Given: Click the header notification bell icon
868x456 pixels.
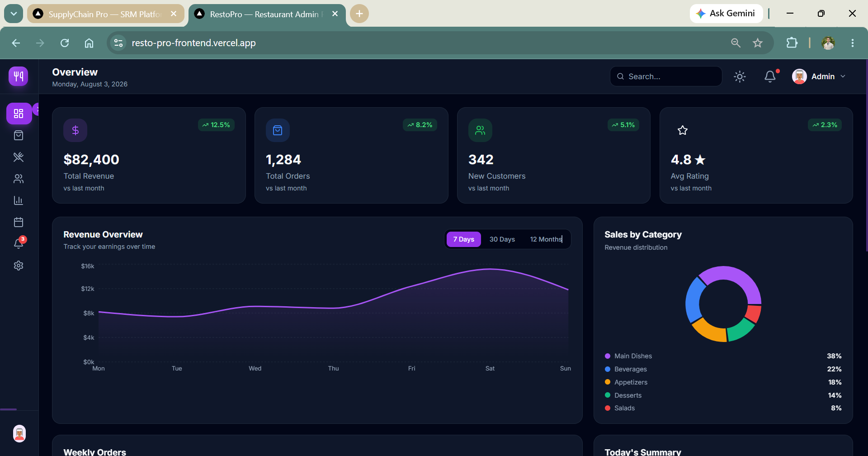Looking at the screenshot, I should coord(770,76).
